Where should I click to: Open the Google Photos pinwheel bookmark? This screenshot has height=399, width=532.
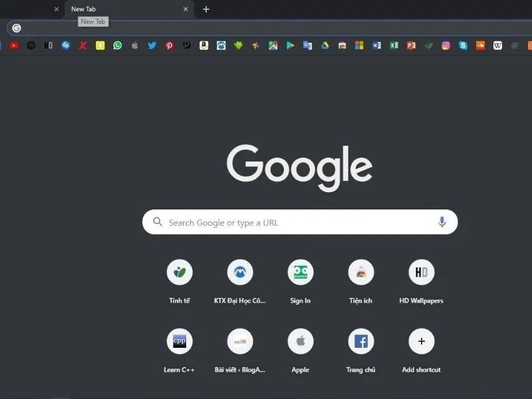point(255,45)
